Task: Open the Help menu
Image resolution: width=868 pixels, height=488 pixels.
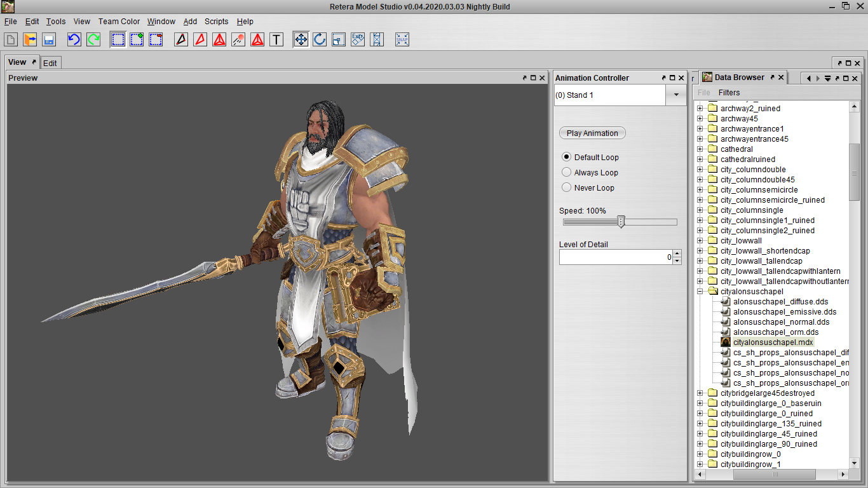Action: pos(245,22)
